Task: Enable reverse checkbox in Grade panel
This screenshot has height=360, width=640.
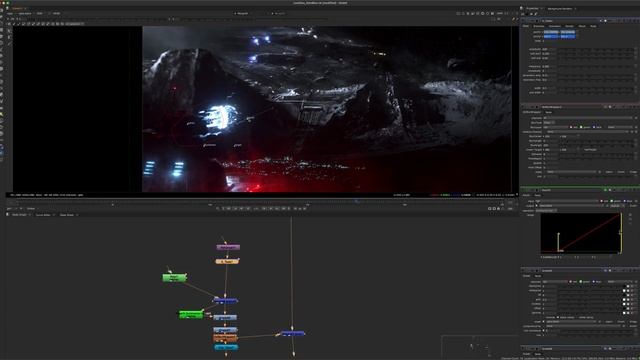Action: tap(544, 317)
